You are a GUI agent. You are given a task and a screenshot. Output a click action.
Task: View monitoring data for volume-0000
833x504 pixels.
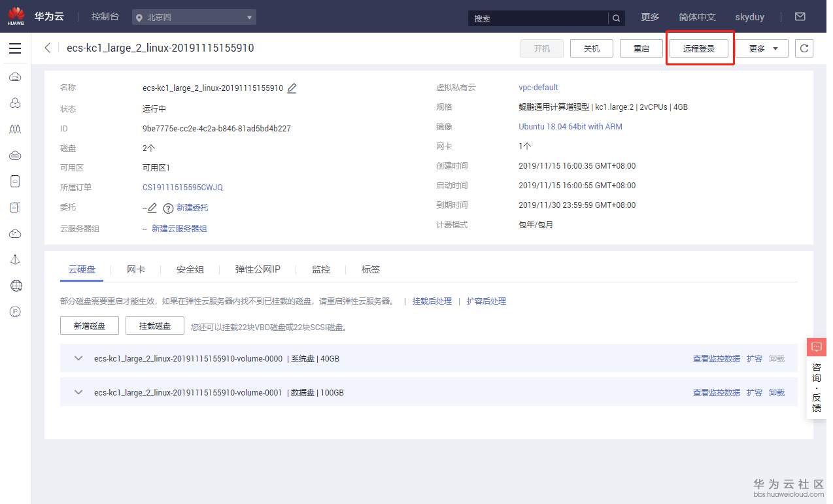717,359
